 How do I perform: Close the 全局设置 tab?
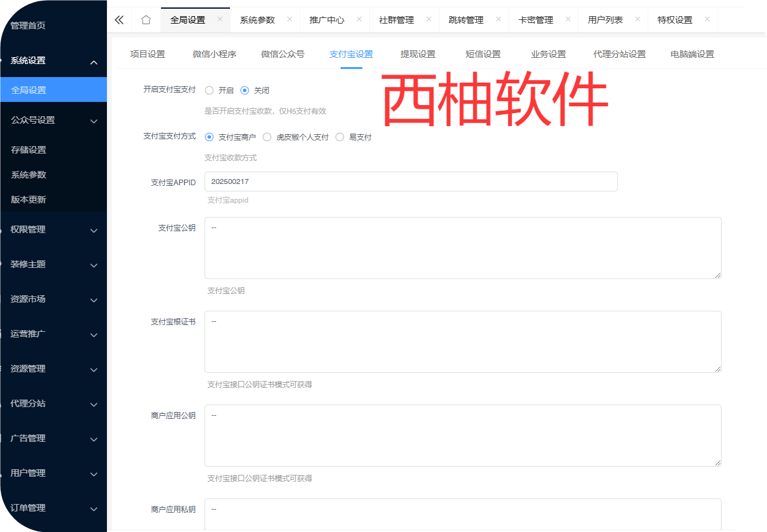point(220,19)
